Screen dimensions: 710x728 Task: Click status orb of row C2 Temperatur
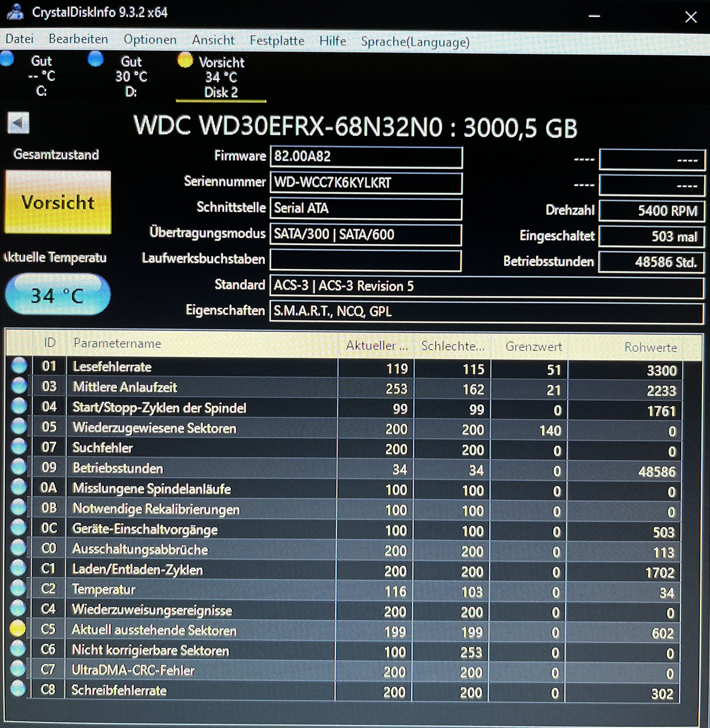pyautogui.click(x=18, y=588)
